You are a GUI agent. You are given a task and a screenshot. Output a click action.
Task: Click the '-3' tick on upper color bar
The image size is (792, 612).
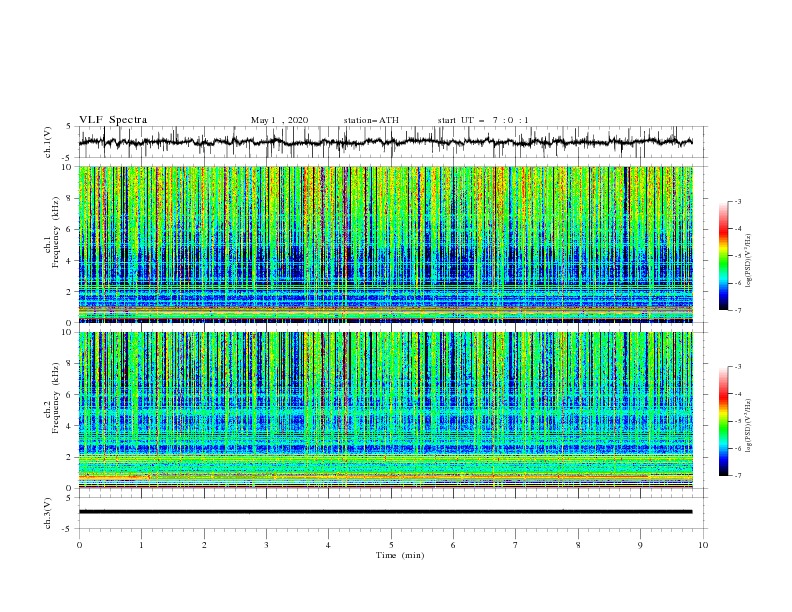737,201
